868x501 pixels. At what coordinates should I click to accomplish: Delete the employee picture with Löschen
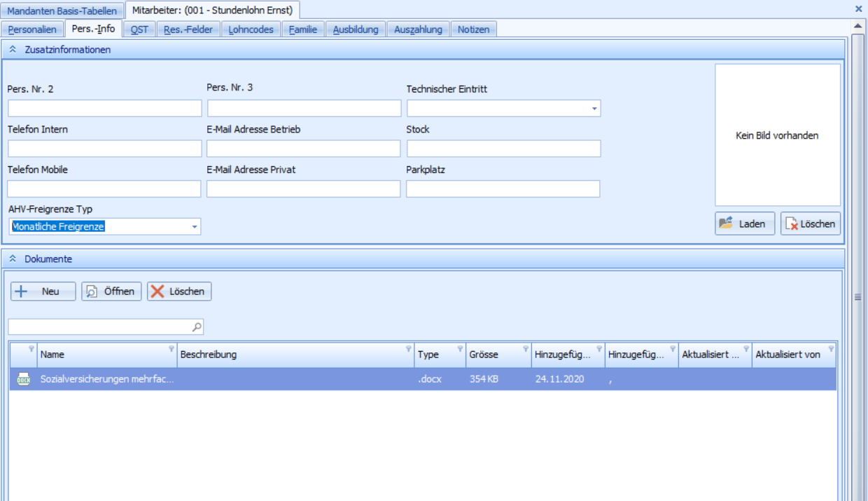(810, 224)
